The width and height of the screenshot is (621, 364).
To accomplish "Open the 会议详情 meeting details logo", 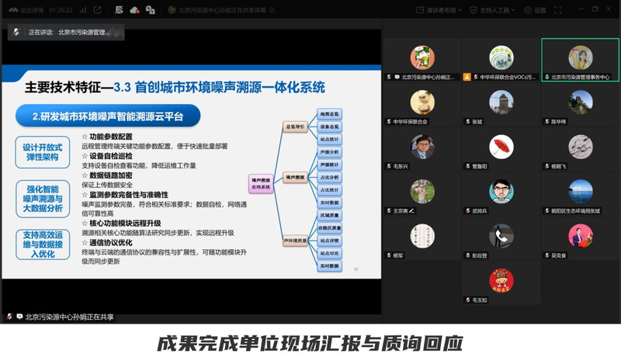I will [x=13, y=10].
